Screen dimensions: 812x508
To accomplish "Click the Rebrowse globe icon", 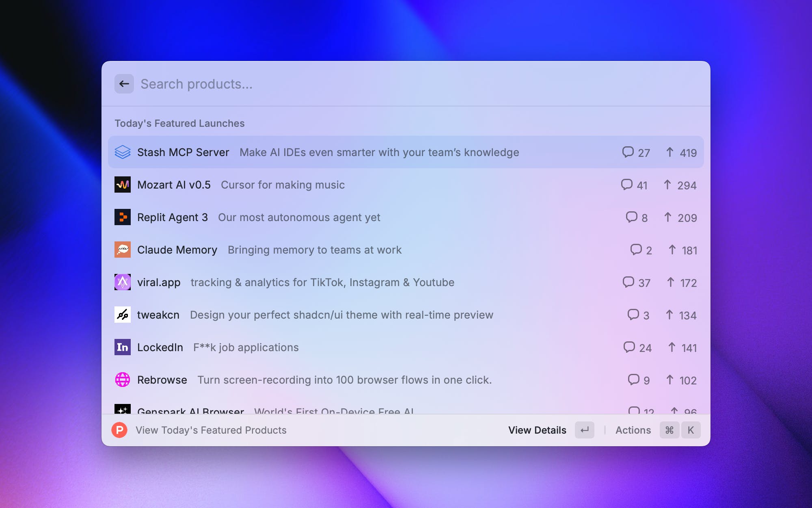I will tap(122, 380).
